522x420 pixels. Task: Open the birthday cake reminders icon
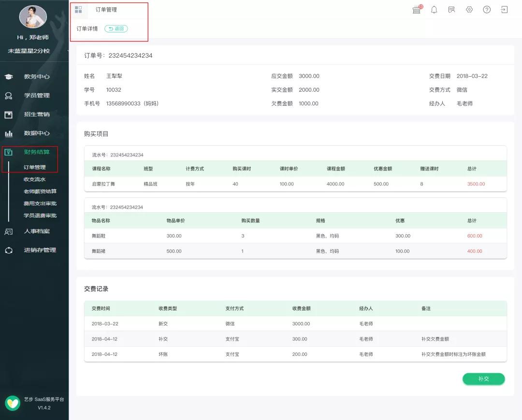(x=417, y=10)
